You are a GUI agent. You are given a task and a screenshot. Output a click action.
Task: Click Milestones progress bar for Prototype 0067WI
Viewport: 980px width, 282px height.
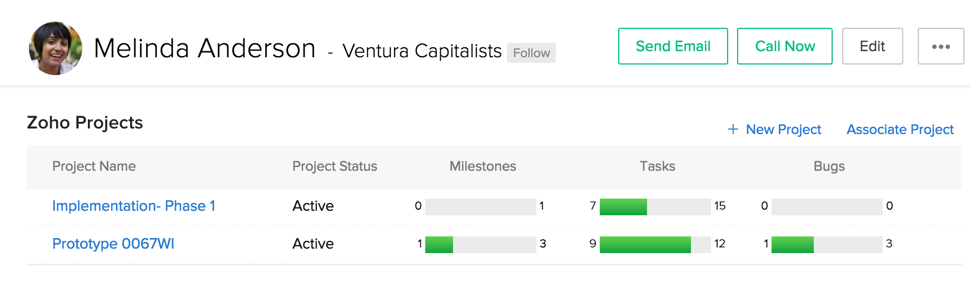480,244
